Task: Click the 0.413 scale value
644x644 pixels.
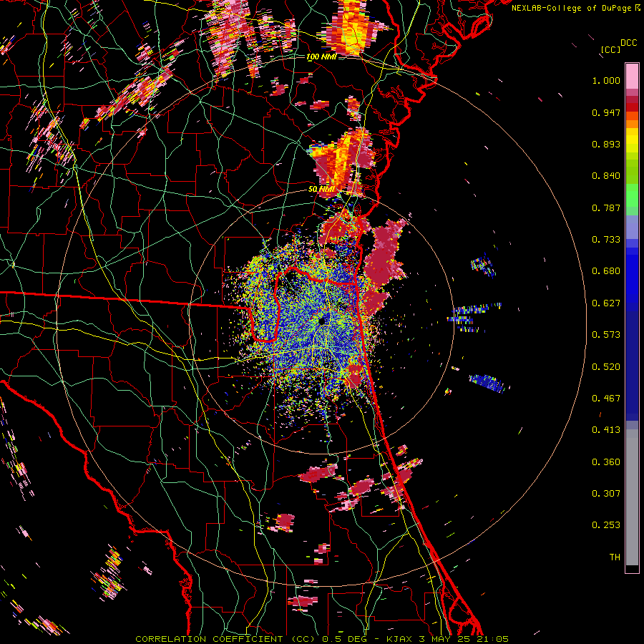Action: (x=606, y=430)
